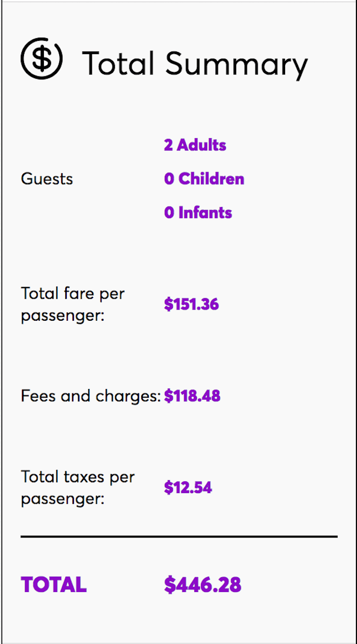Click the word Children in guest list
357x644 pixels.
click(211, 179)
